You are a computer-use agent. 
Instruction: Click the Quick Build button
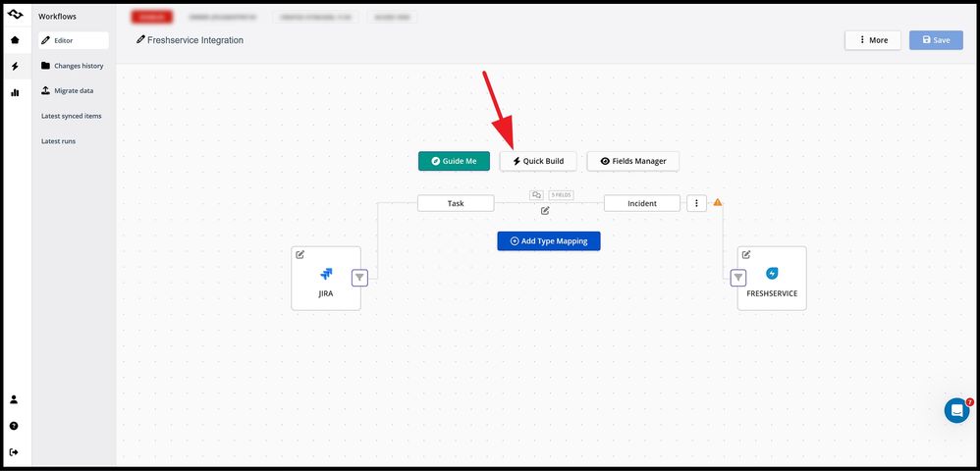(538, 161)
